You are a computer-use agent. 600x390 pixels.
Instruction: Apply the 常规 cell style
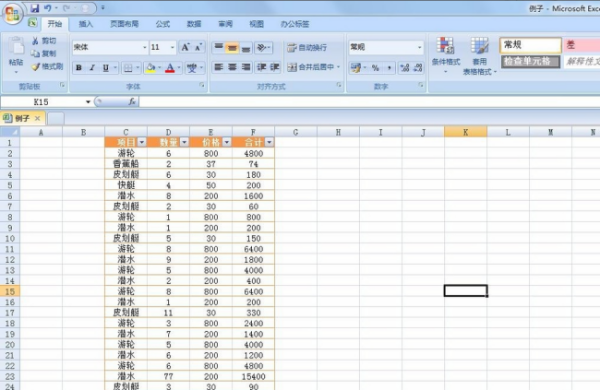(530, 45)
